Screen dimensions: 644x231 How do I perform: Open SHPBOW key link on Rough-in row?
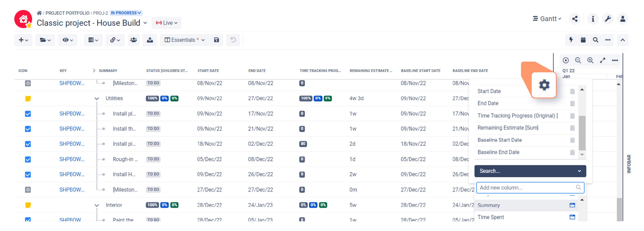(72, 159)
